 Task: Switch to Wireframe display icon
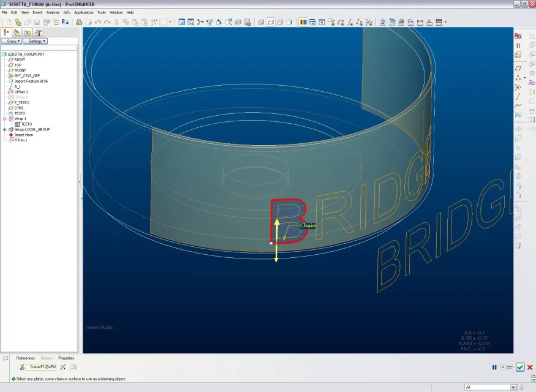pyautogui.click(x=262, y=22)
